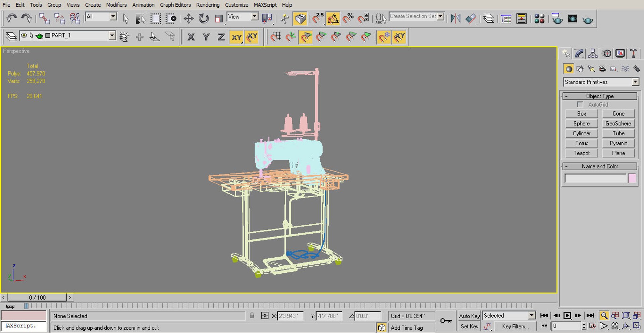644x333 pixels.
Task: Collapse the Object Type rollout
Action: (600, 96)
